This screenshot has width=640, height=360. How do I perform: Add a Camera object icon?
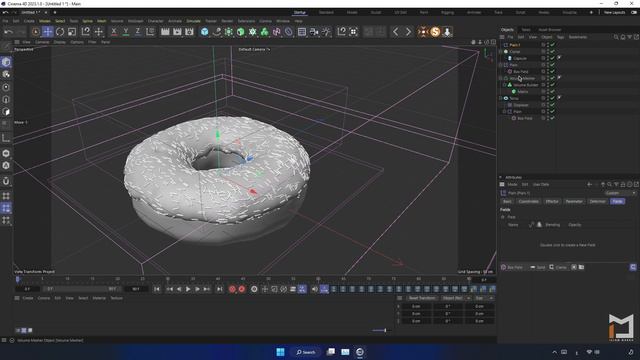click(314, 32)
